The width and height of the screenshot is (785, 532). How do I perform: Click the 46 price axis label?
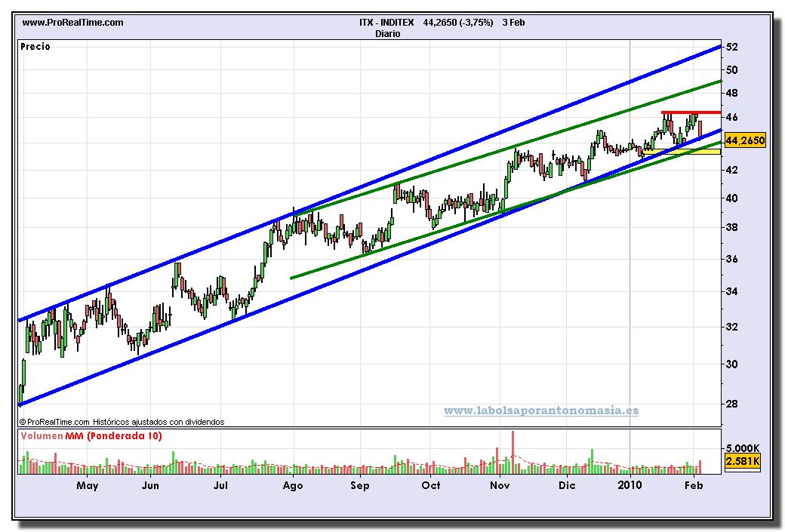pos(732,118)
